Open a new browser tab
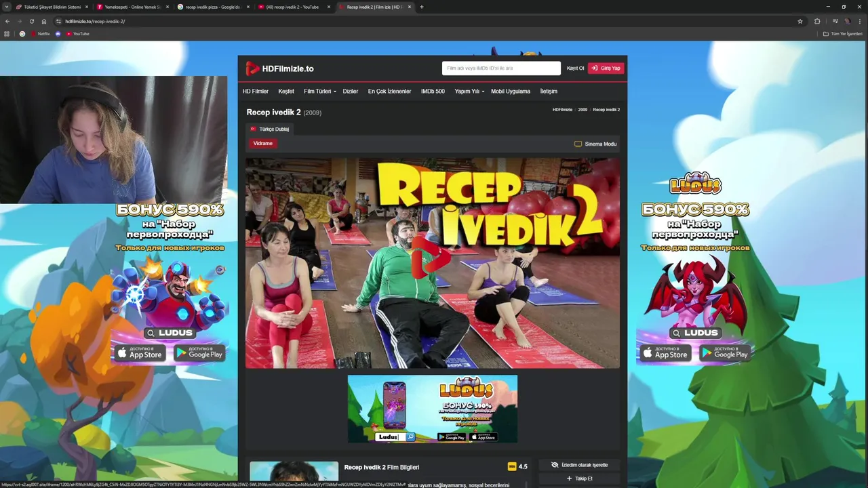 [x=421, y=7]
